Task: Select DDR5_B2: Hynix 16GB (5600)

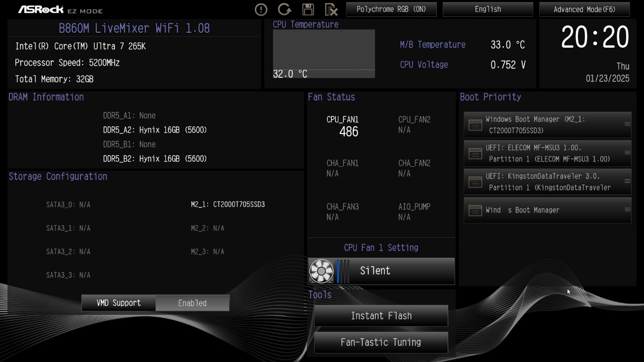Action: (x=155, y=159)
